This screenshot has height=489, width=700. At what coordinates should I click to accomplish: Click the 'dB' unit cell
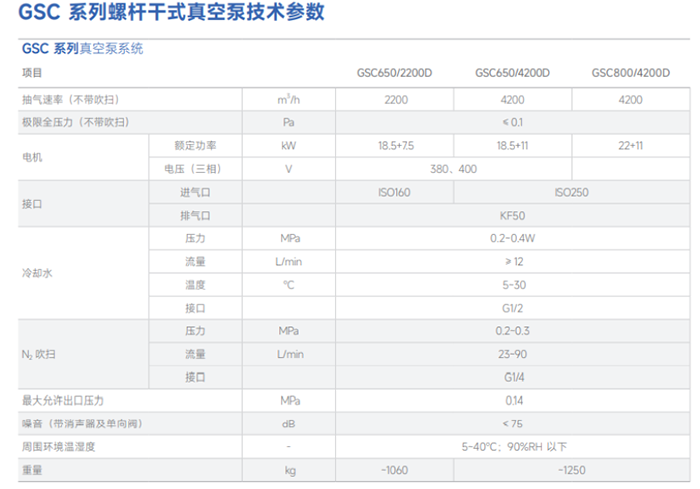click(x=289, y=424)
